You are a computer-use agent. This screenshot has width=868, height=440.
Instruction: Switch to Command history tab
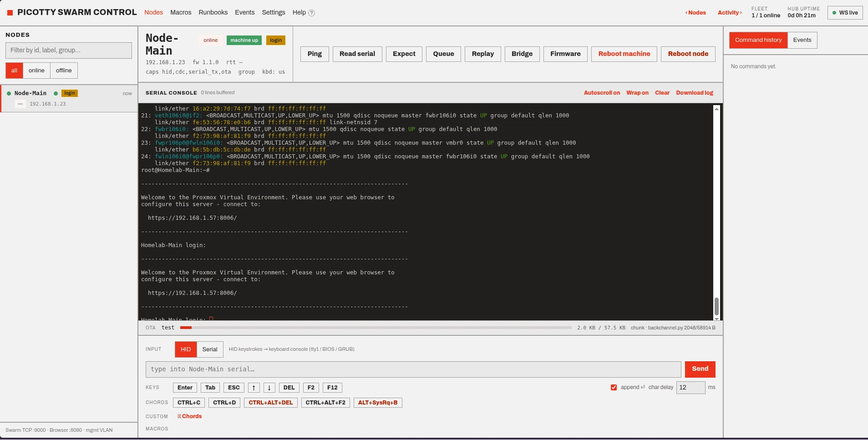[758, 40]
